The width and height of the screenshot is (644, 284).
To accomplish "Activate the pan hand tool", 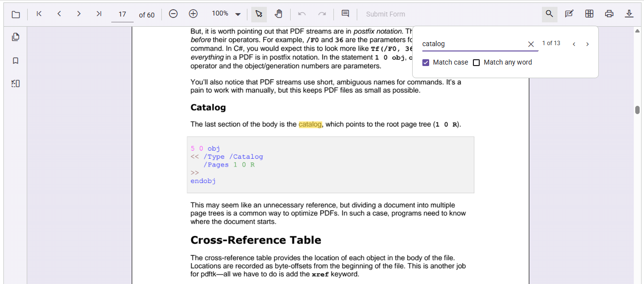I will click(278, 14).
